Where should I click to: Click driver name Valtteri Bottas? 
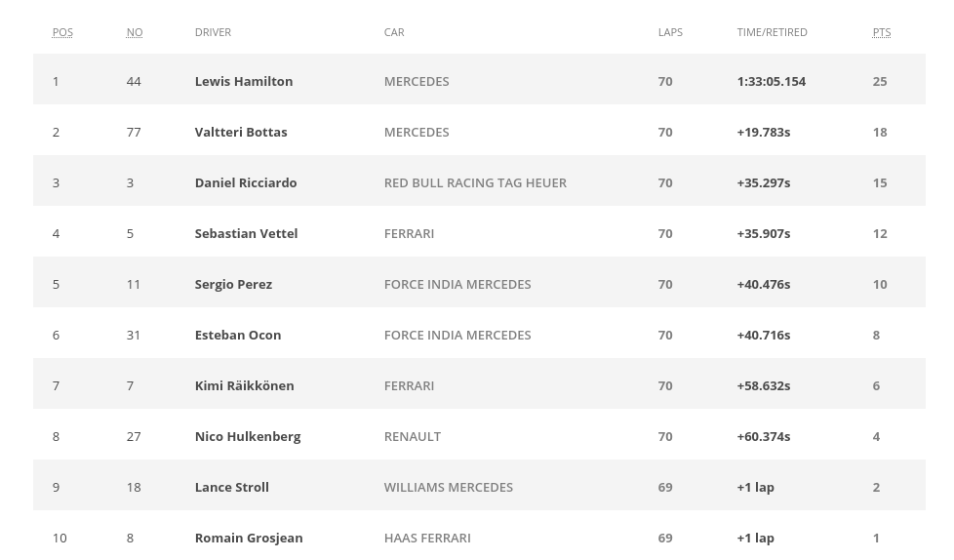point(240,132)
